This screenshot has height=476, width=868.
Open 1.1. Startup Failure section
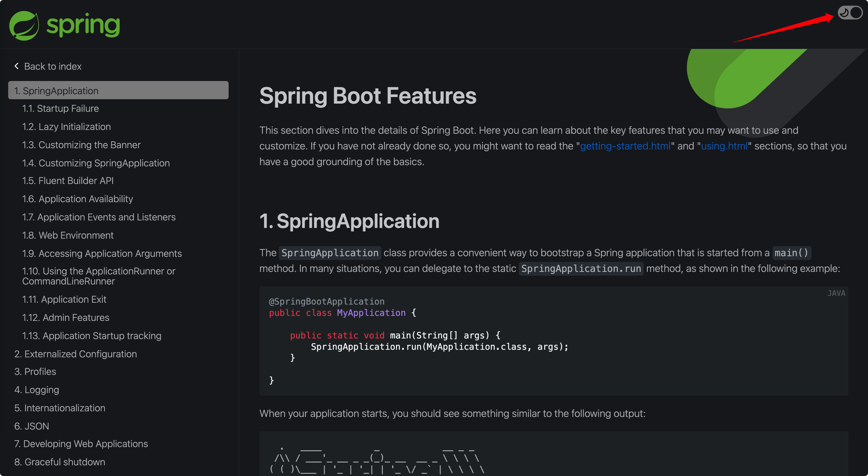(60, 108)
